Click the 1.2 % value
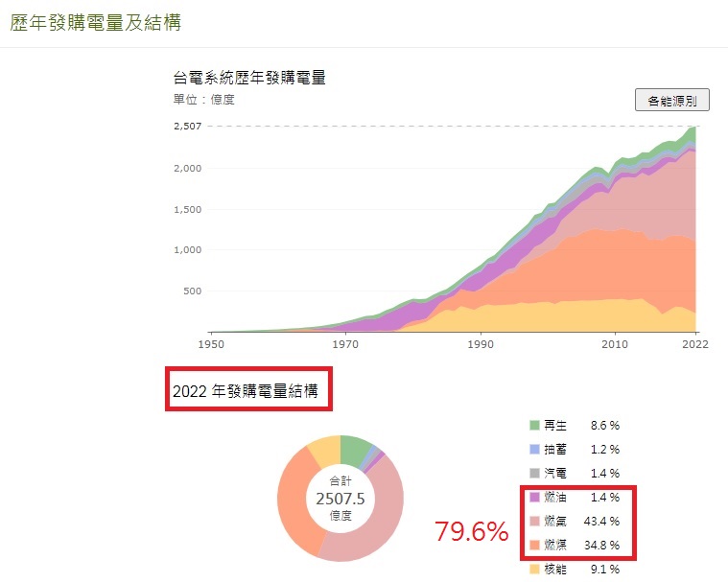This screenshot has width=728, height=582. [x=605, y=450]
